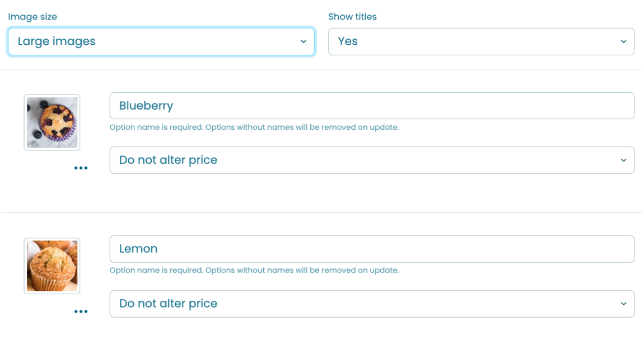Open the 'Large images' size dropdown
644x354 pixels.
point(161,41)
